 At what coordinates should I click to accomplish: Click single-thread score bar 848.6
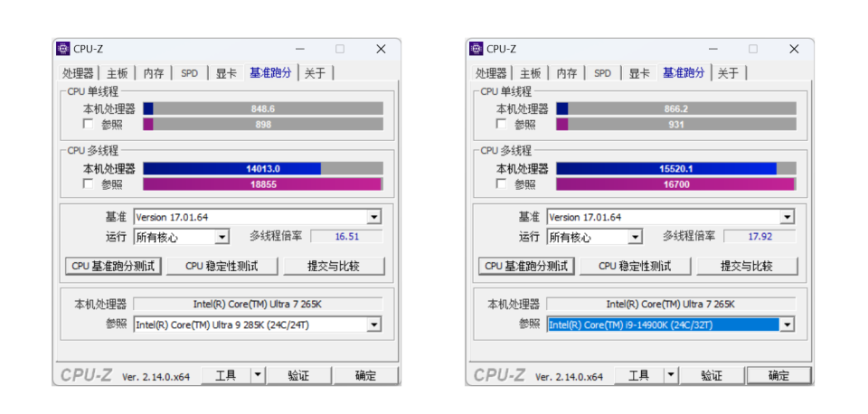pyautogui.click(x=263, y=109)
